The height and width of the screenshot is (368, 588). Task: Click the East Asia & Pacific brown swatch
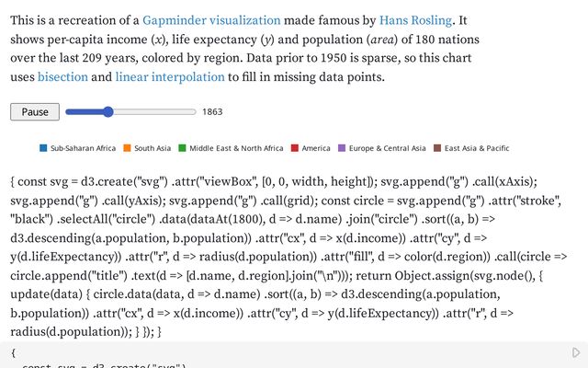(437, 148)
